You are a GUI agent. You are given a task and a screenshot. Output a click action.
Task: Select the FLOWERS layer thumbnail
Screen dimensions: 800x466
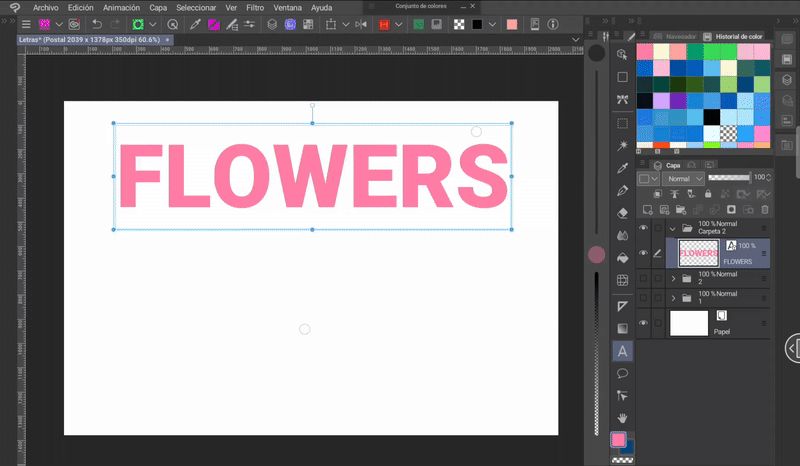pos(696,254)
